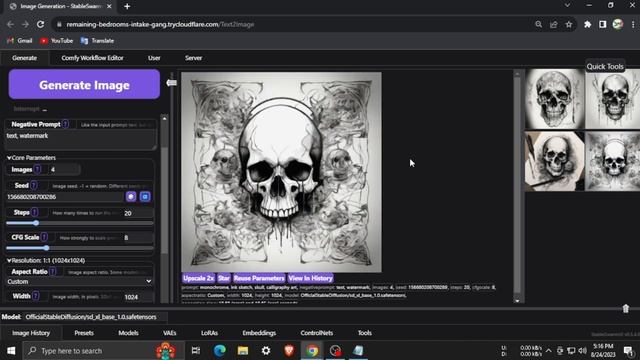Open the YouTube bookmark
The height and width of the screenshot is (360, 640).
(x=56, y=41)
